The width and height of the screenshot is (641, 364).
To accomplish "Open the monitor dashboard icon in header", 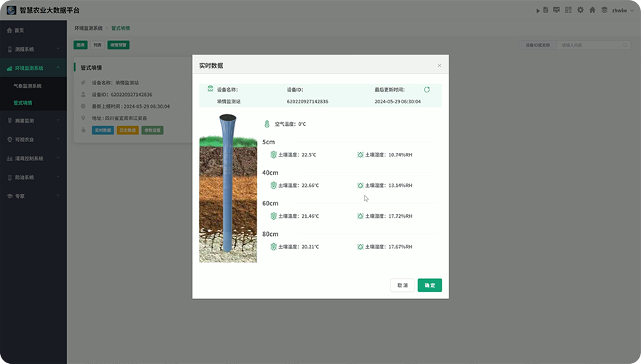I will pyautogui.click(x=557, y=10).
